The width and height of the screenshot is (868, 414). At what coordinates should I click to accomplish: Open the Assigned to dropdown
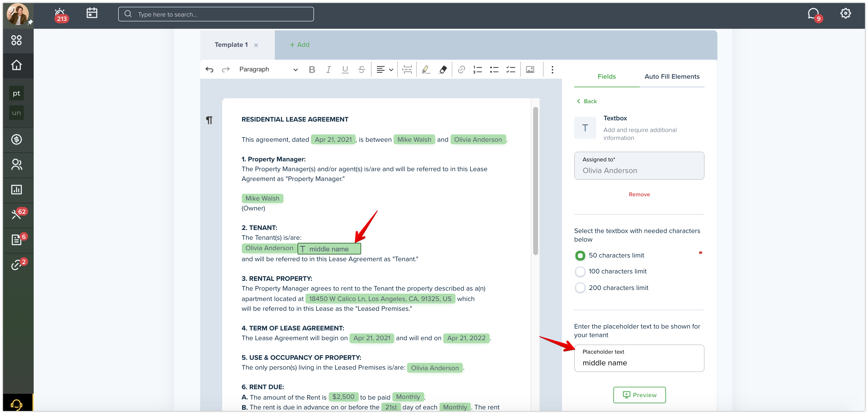tap(639, 166)
